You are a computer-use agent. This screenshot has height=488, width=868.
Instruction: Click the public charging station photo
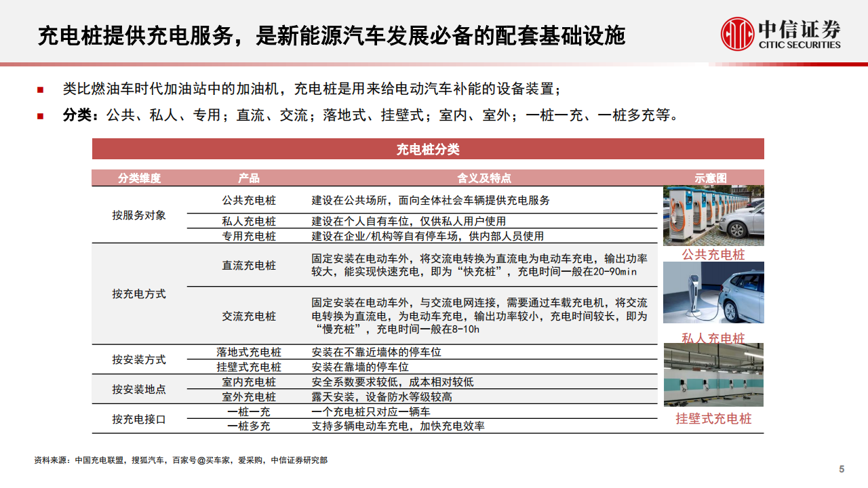713,216
